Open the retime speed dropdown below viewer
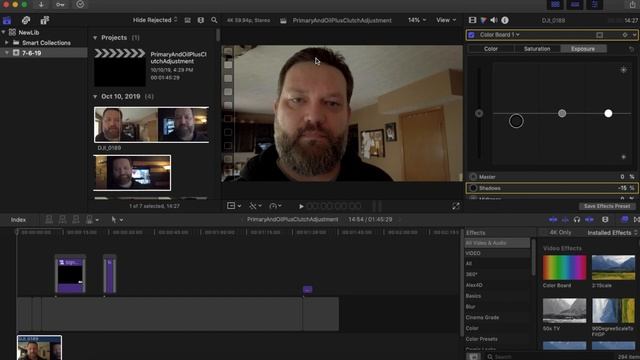Screen dimensions: 640x360 276,206
